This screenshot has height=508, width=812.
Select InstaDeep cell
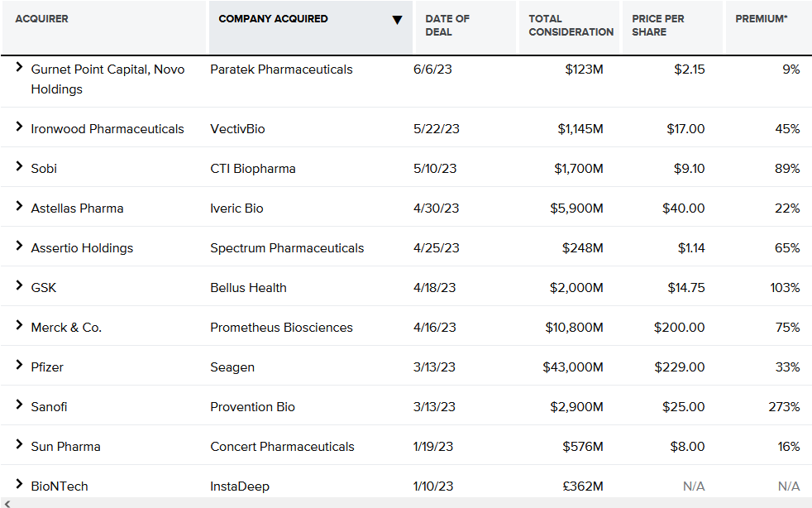(240, 486)
